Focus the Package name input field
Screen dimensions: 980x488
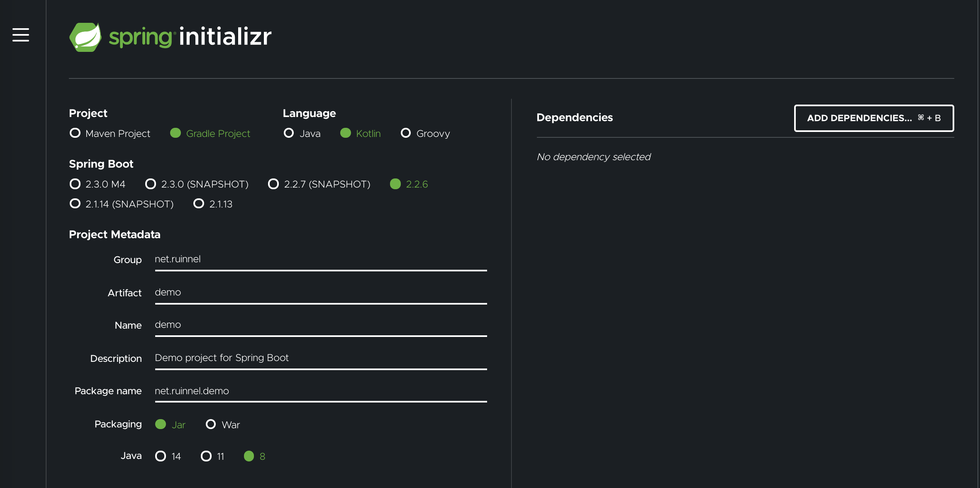point(321,391)
